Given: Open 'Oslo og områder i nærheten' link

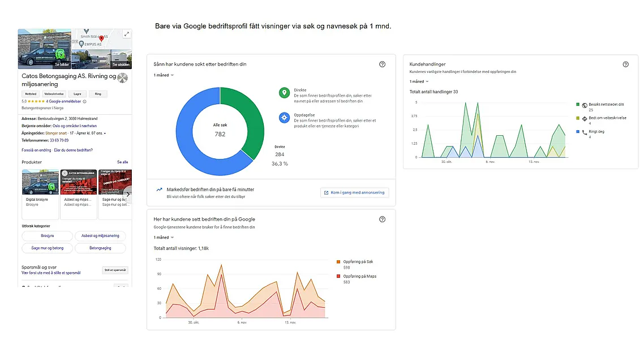Looking at the screenshot, I should [75, 126].
